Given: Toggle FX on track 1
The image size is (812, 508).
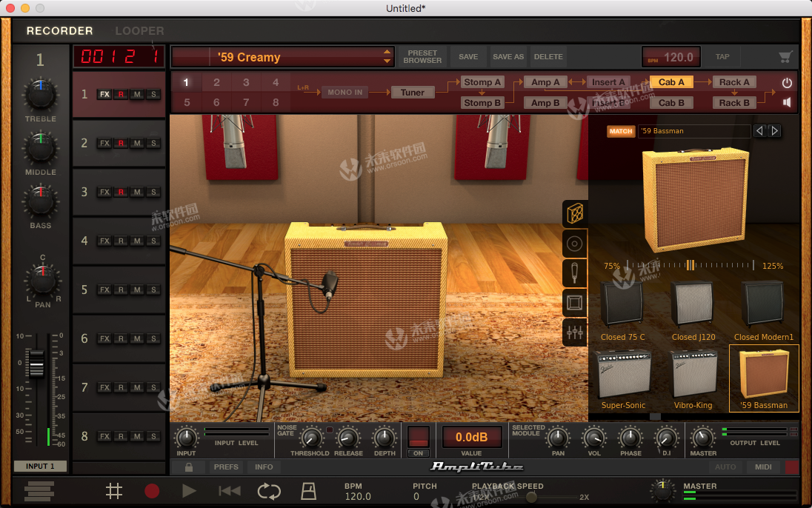Looking at the screenshot, I should pyautogui.click(x=104, y=94).
